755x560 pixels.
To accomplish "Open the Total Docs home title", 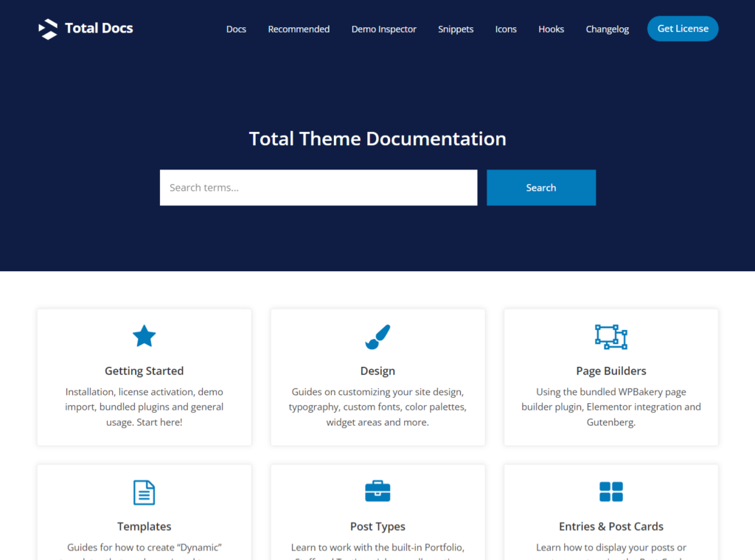I will tap(99, 29).
